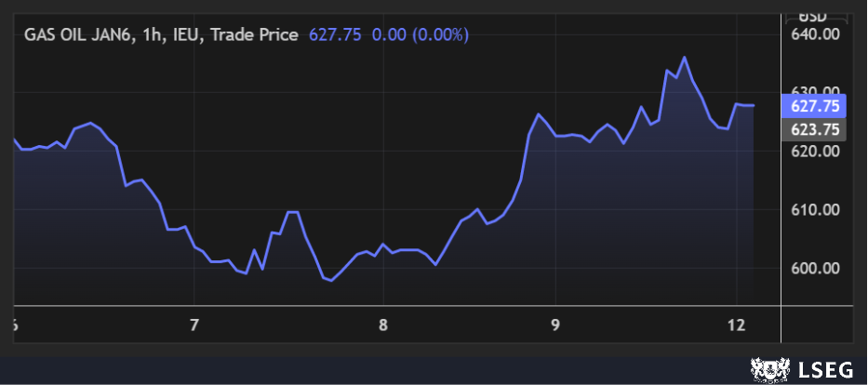The image size is (868, 385).
Task: Click the blue 627.75 current price tag
Action: click(815, 106)
